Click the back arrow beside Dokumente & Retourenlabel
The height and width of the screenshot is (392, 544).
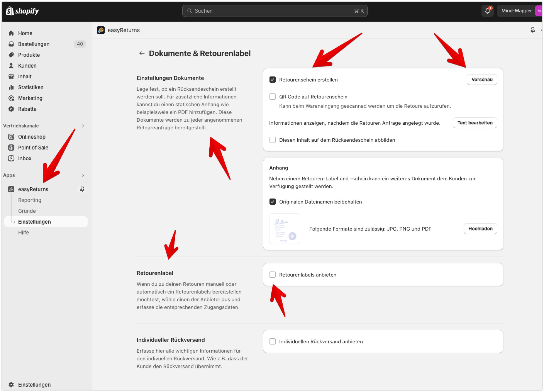(x=142, y=53)
